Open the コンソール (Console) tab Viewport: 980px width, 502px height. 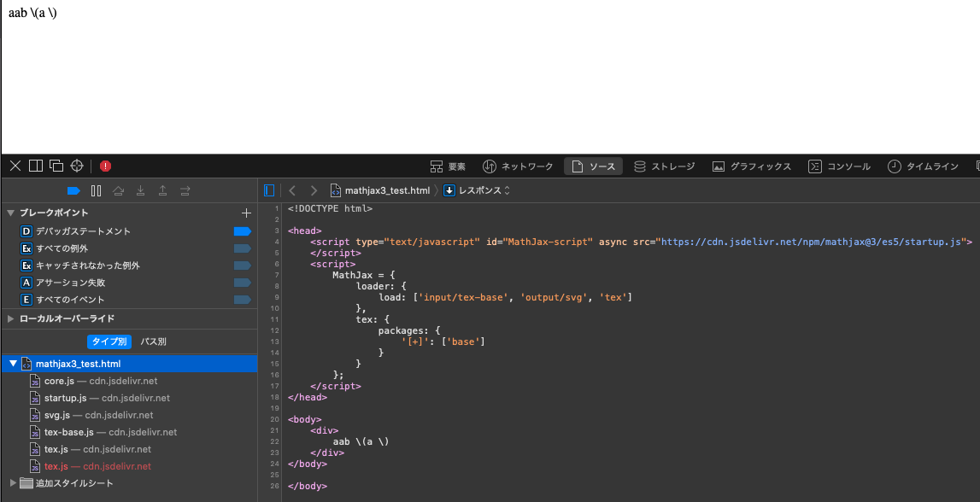(x=839, y=166)
